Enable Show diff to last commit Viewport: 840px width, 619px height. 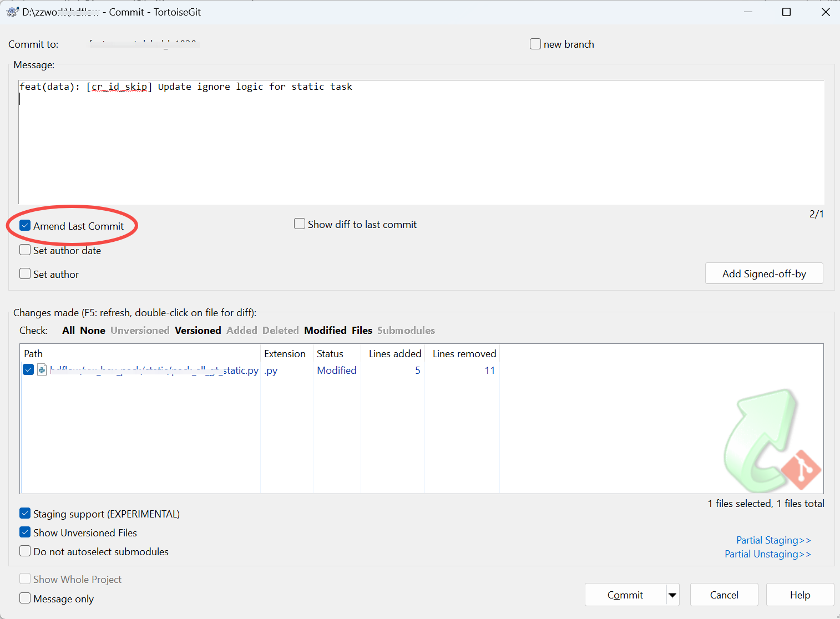coord(300,224)
